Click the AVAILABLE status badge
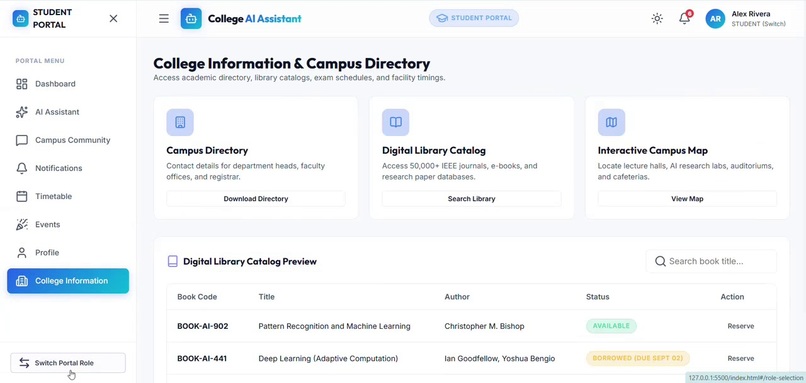The width and height of the screenshot is (806, 383). pos(611,326)
